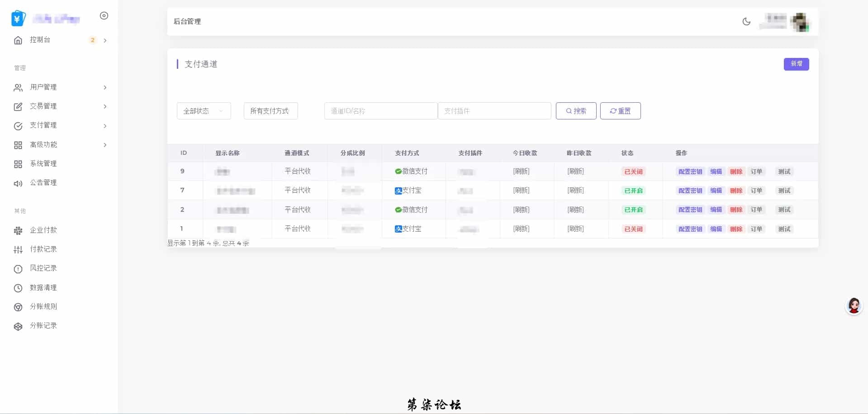Open the 所有支付方式 payment method dropdown
The image size is (868, 414).
pyautogui.click(x=270, y=111)
